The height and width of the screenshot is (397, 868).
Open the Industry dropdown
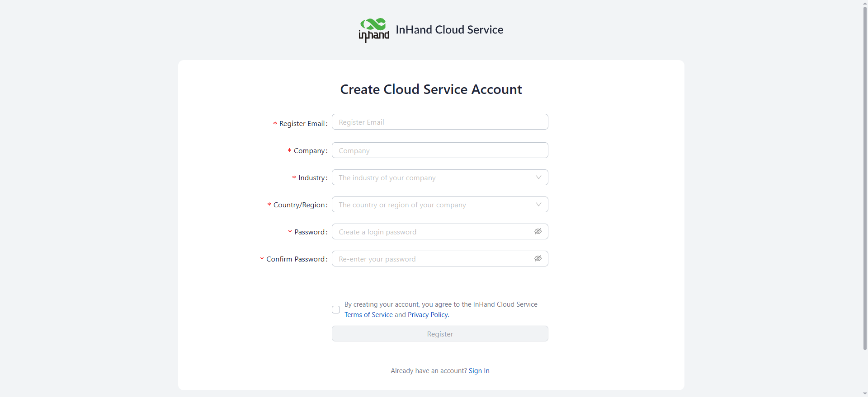(x=440, y=177)
